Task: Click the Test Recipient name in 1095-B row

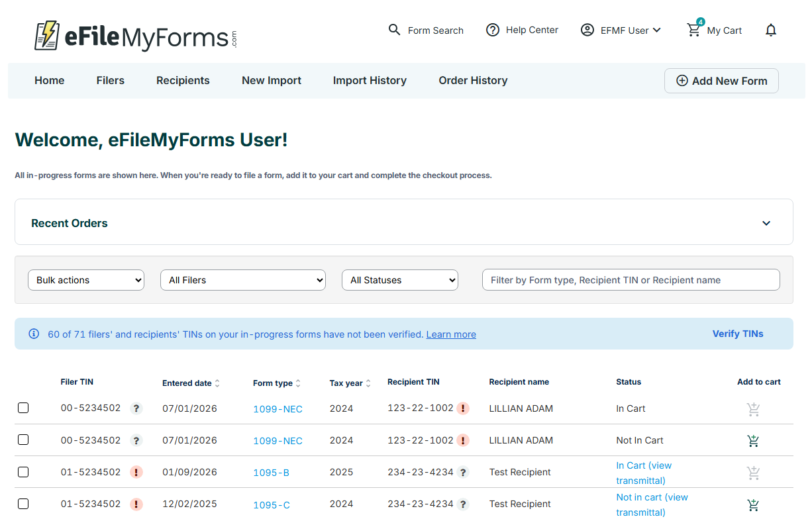Action: pyautogui.click(x=520, y=472)
